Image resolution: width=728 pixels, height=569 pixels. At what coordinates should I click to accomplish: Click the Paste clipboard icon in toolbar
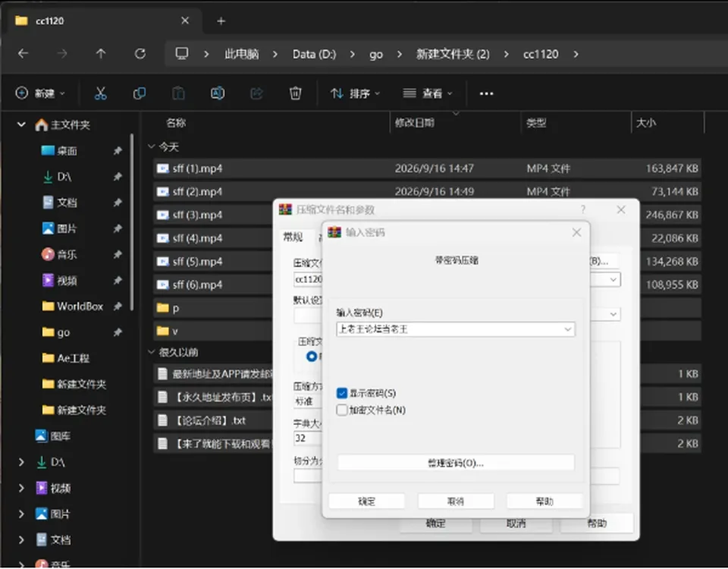(x=178, y=93)
